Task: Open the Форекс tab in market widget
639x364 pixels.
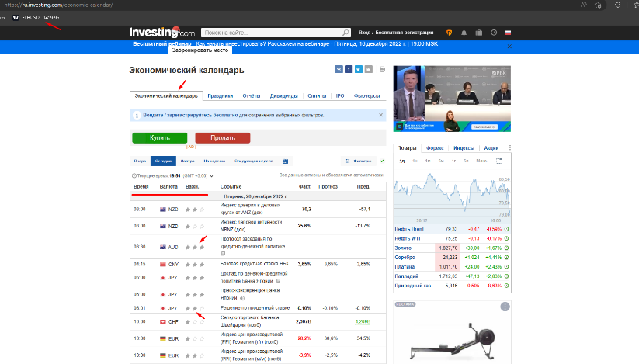Action: pyautogui.click(x=435, y=147)
